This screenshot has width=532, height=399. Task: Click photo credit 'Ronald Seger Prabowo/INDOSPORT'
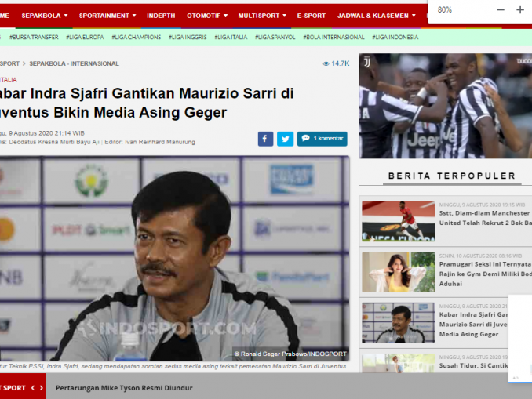[293, 354]
